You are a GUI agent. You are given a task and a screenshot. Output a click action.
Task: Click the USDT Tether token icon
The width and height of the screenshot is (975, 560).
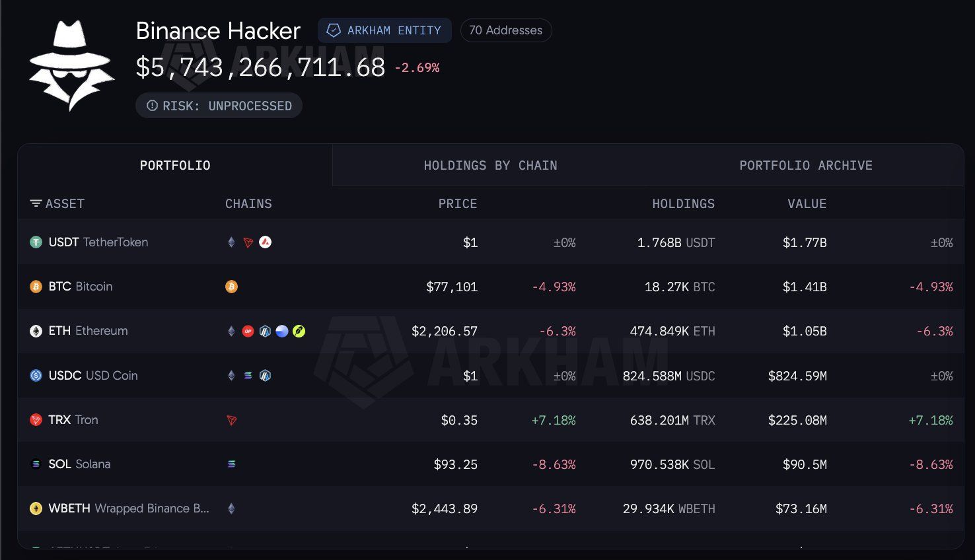point(36,242)
